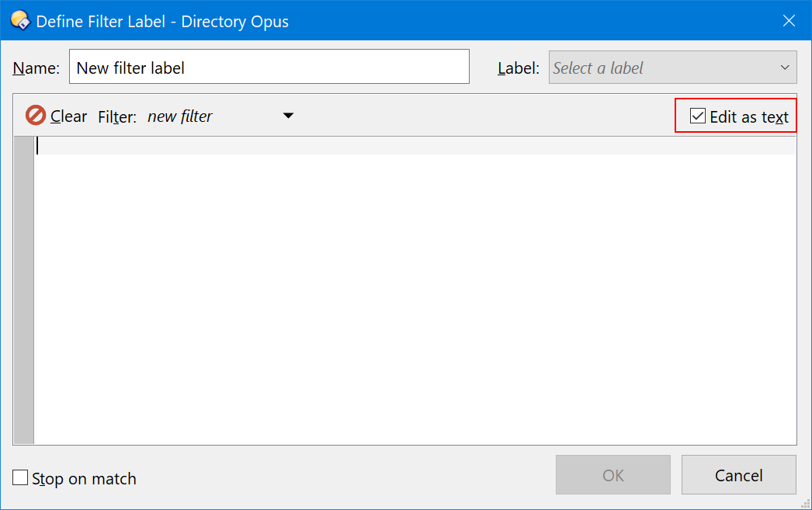812x510 pixels.
Task: Click the gray line-number gutter
Action: (24, 295)
